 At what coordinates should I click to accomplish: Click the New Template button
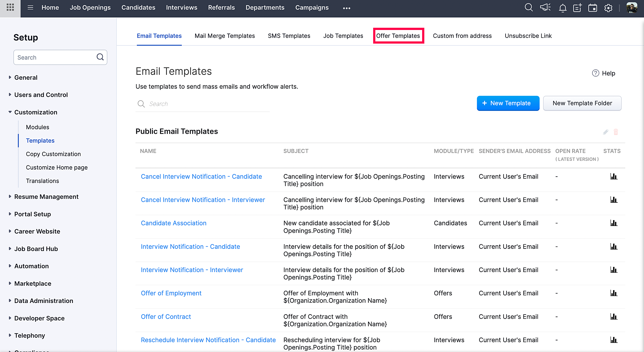(508, 103)
